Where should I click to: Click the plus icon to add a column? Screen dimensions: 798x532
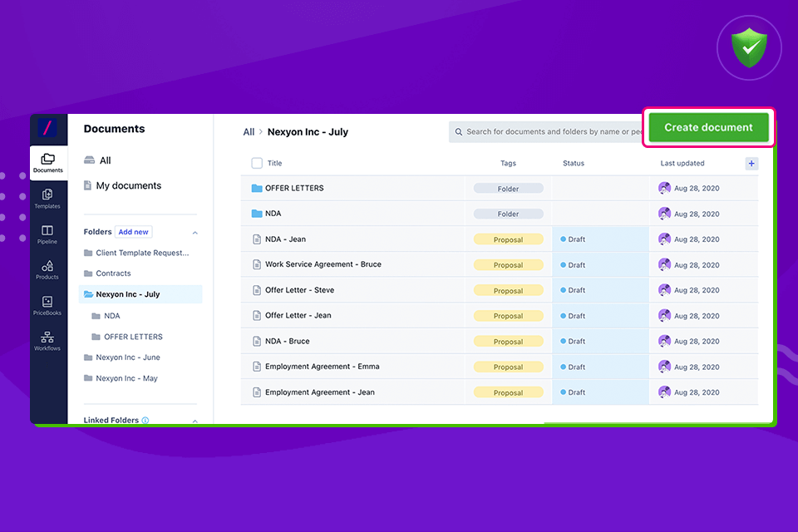coord(751,164)
